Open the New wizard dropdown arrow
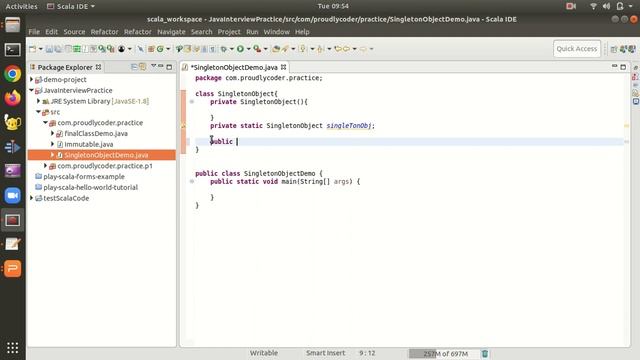 pos(40,49)
